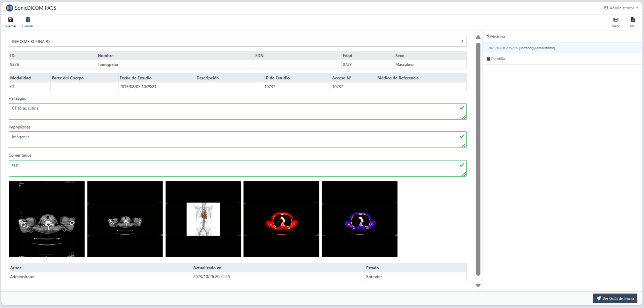Viewport: 644px width, 308px height.
Task: Click the Plantilla template icon
Action: (489, 59)
